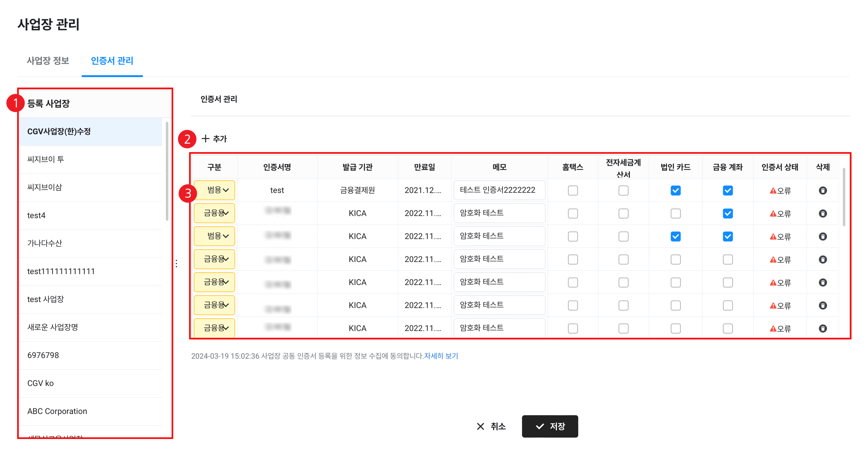This screenshot has width=868, height=469.
Task: Open the 자세히 보기 link
Action: pyautogui.click(x=441, y=356)
